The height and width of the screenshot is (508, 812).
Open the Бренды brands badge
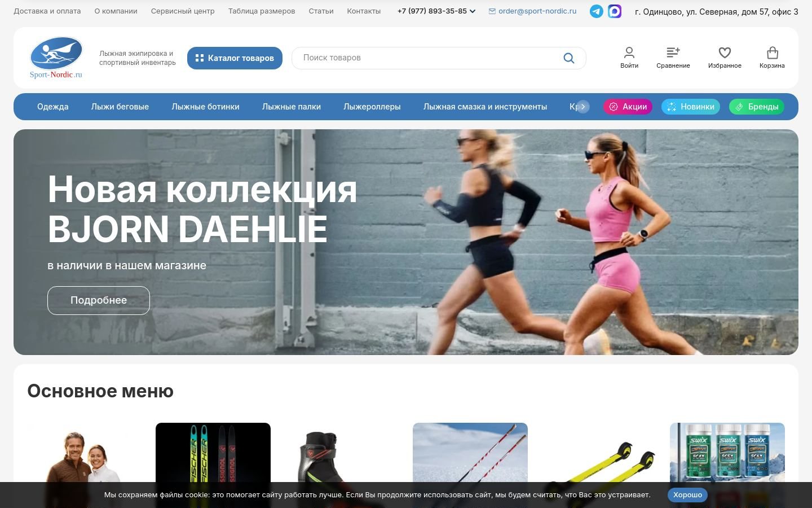757,107
